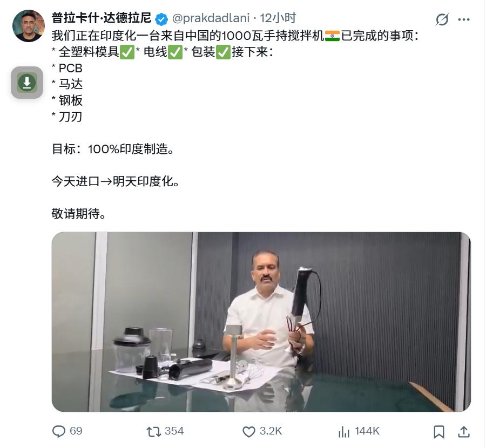This screenshot has width=486, height=448.
Task: Share post via upload arrow icon
Action: point(464,432)
